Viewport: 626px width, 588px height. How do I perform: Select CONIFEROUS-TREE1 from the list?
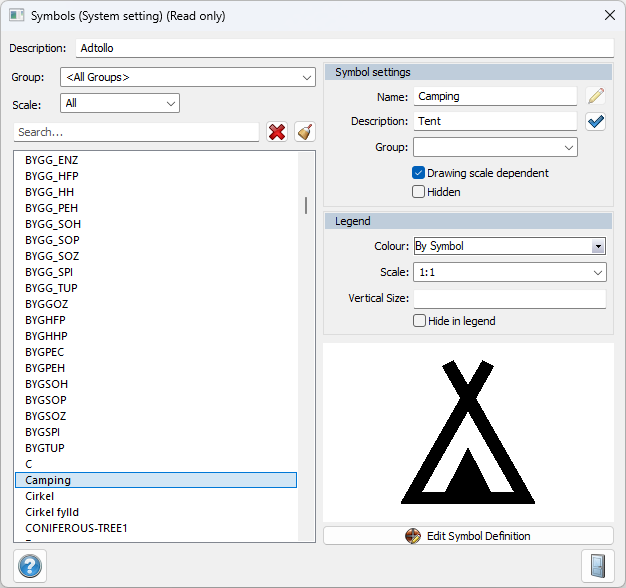click(x=76, y=528)
